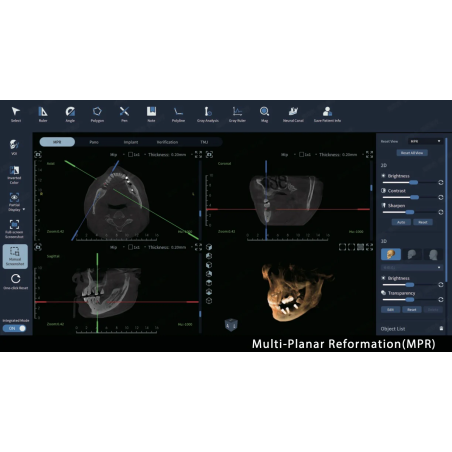The width and height of the screenshot is (452, 452).
Task: Maximize the Axial view pane
Action: [198, 155]
